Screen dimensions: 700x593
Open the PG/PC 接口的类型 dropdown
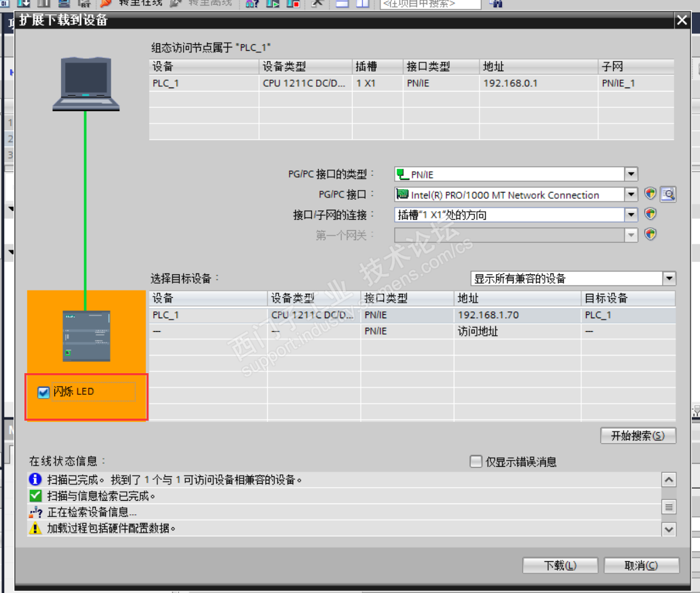[631, 174]
